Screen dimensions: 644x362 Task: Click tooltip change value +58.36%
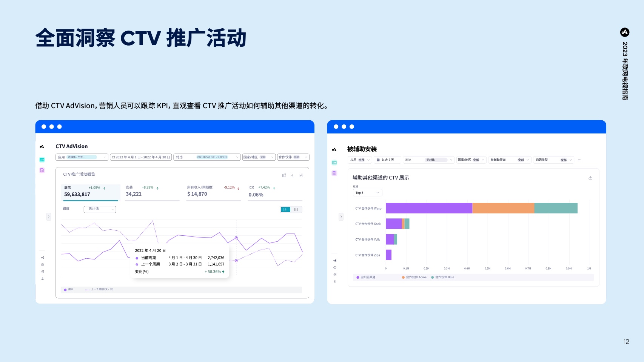pyautogui.click(x=214, y=272)
